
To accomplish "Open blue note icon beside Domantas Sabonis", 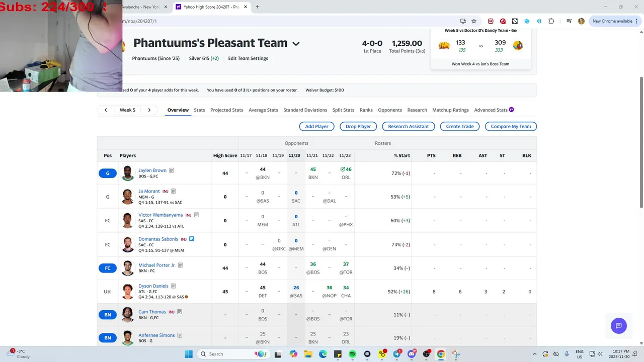I will pyautogui.click(x=192, y=239).
